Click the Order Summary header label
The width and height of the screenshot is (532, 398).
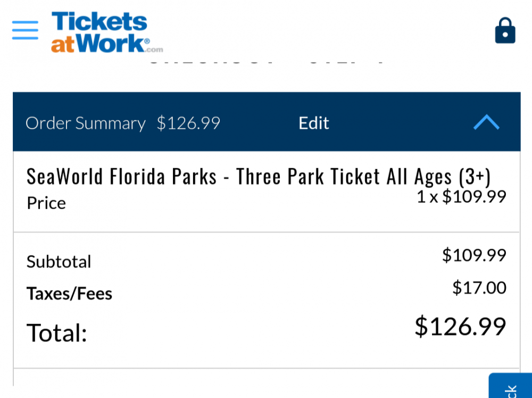point(85,123)
